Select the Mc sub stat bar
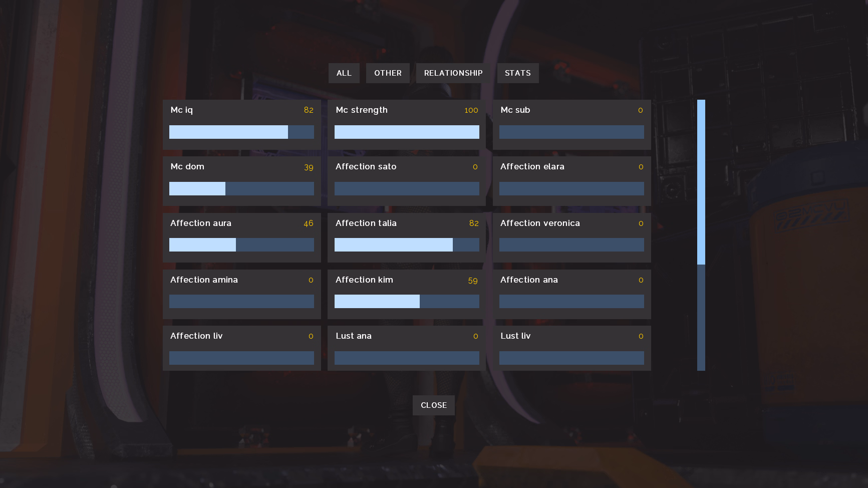This screenshot has height=488, width=868. click(x=571, y=132)
